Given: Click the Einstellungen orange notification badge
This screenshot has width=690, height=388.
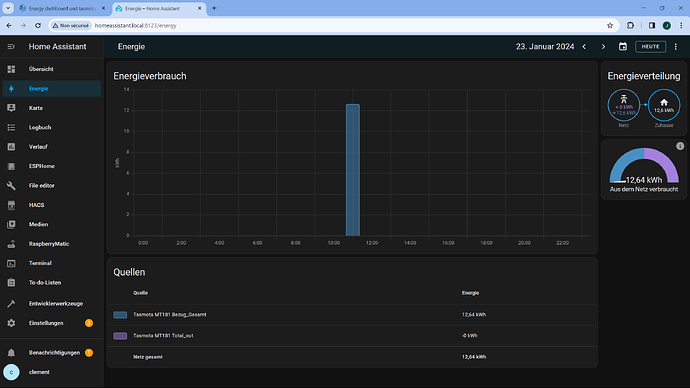Looking at the screenshot, I should (x=88, y=323).
